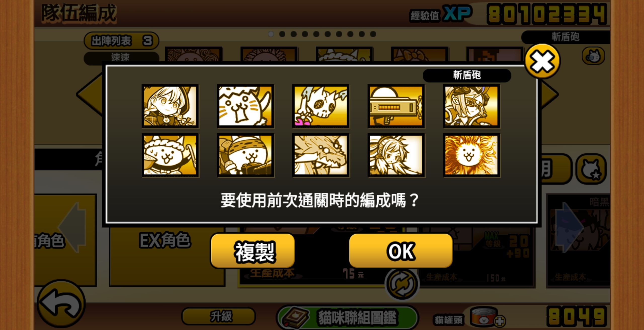Open the 貓咪聯組圖鑑 combo guide

point(347,317)
